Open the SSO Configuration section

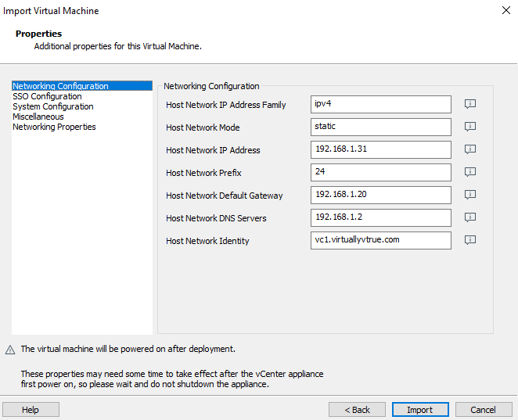pyautogui.click(x=47, y=96)
